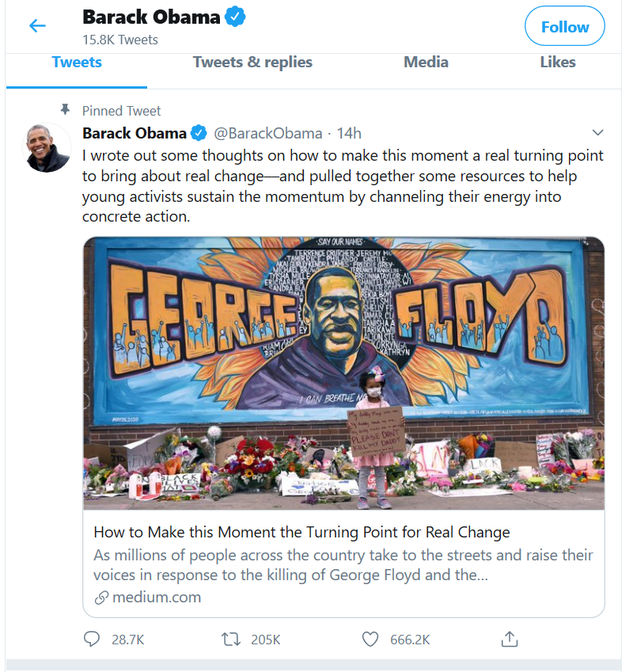Click the verified badge beside the header name
This screenshot has height=672, width=633.
point(236,16)
